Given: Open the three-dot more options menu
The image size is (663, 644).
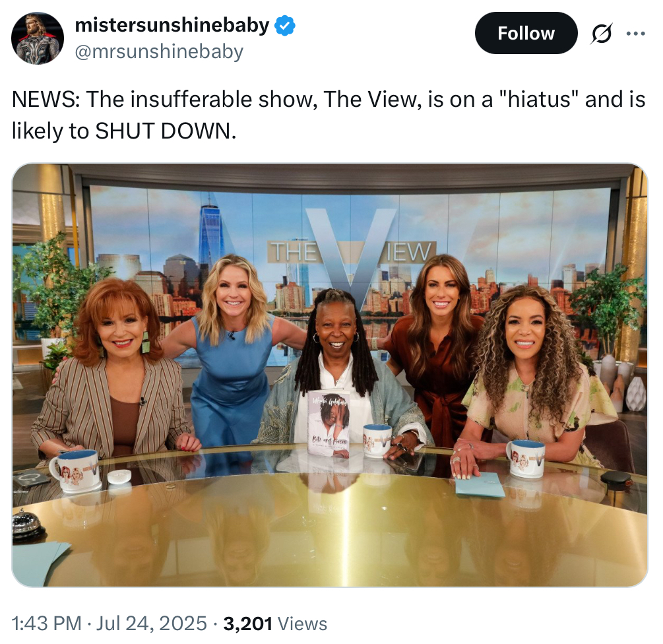Looking at the screenshot, I should [x=635, y=34].
